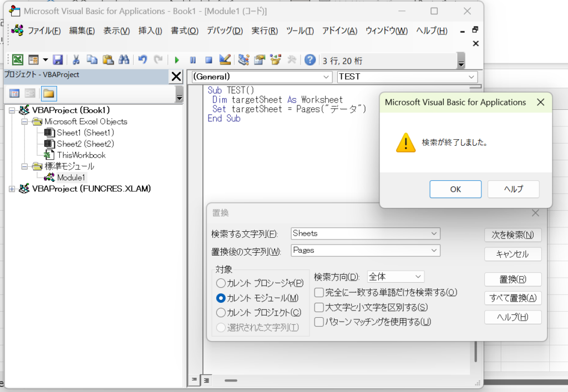This screenshot has height=392, width=568.
Task: Click the blue Help question mark icon
Action: (310, 60)
